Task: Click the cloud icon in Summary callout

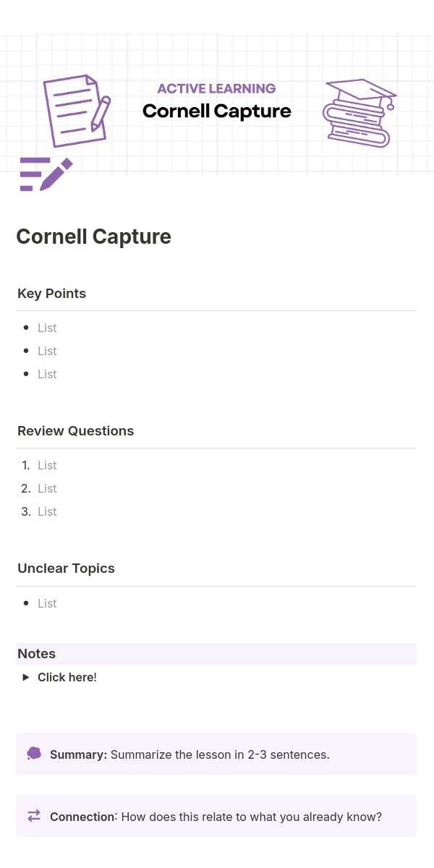Action: (34, 754)
